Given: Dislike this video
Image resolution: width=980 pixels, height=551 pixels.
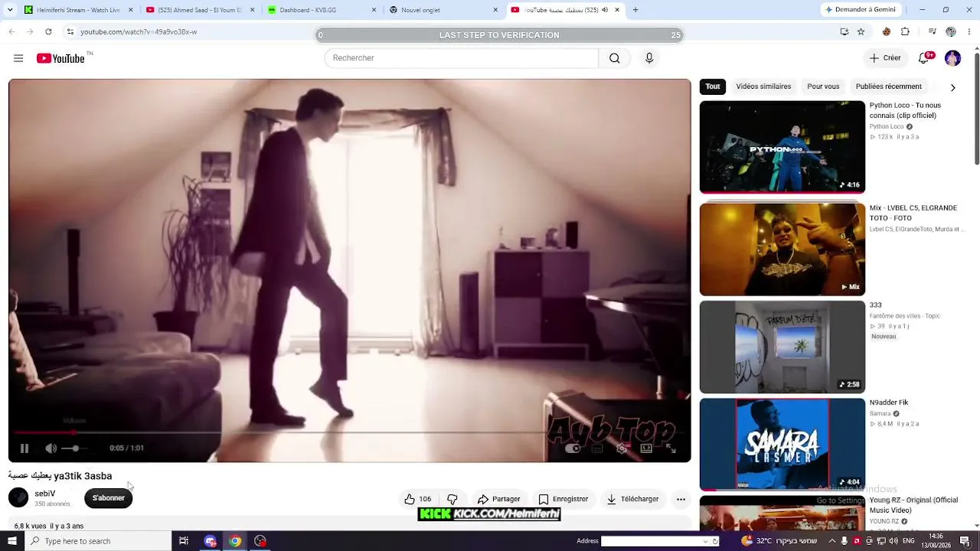Looking at the screenshot, I should (452, 499).
